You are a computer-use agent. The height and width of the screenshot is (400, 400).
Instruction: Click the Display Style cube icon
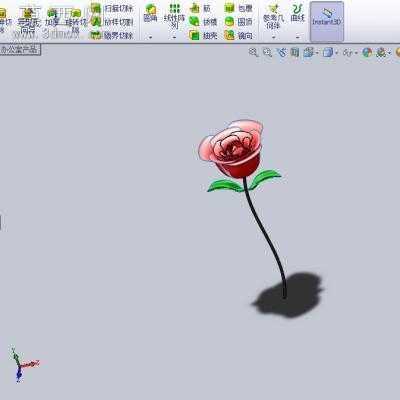coord(328,52)
